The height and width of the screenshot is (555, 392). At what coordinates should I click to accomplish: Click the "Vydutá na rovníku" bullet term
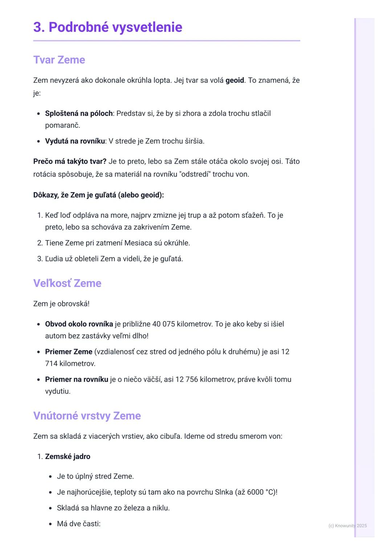tap(75, 141)
